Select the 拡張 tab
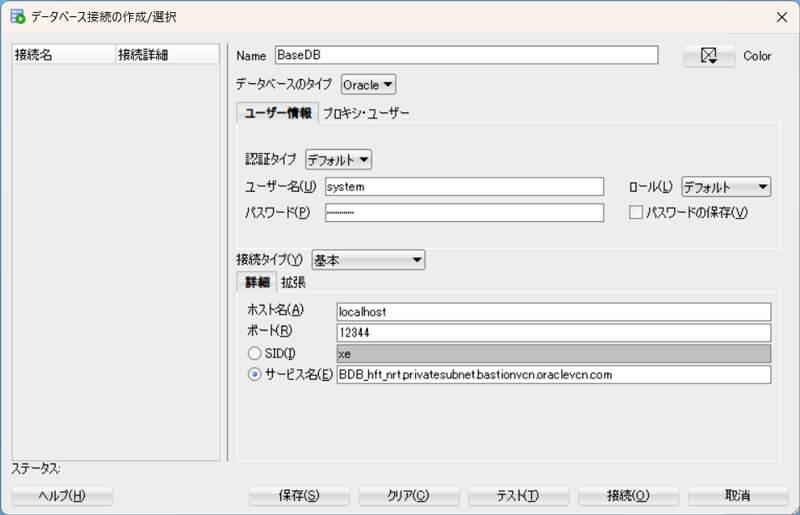The height and width of the screenshot is (515, 800). pyautogui.click(x=293, y=282)
